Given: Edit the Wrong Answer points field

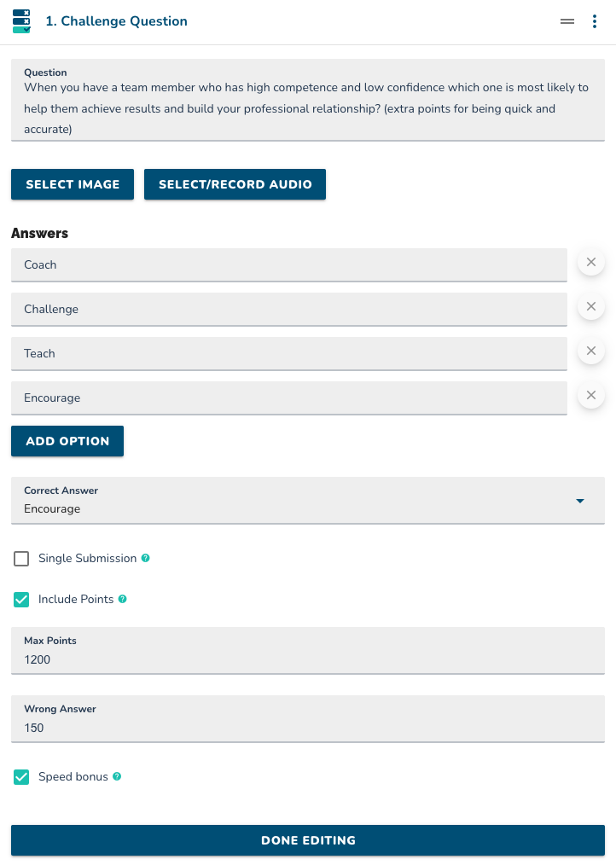Looking at the screenshot, I should click(x=308, y=719).
